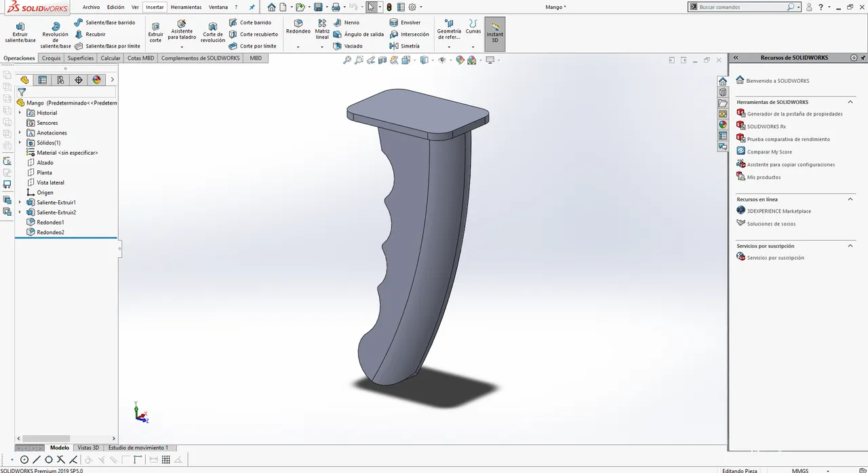Open the Redondeo dropdown arrow

298,47
